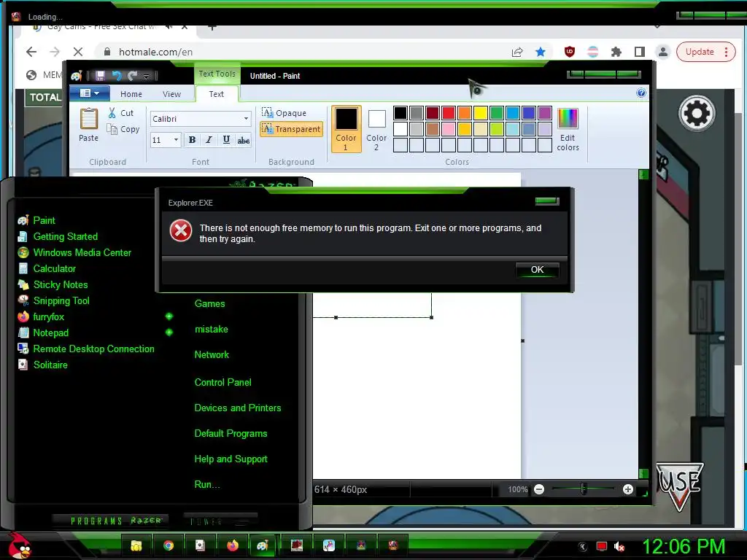This screenshot has height=560, width=747.
Task: Click the Paint taskbar icon
Action: click(263, 545)
